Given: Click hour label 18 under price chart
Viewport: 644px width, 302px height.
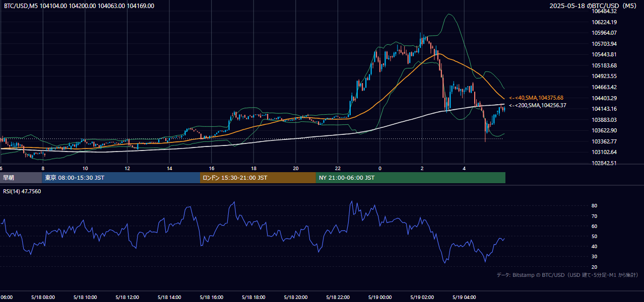Looking at the screenshot, I should pyautogui.click(x=253, y=169).
